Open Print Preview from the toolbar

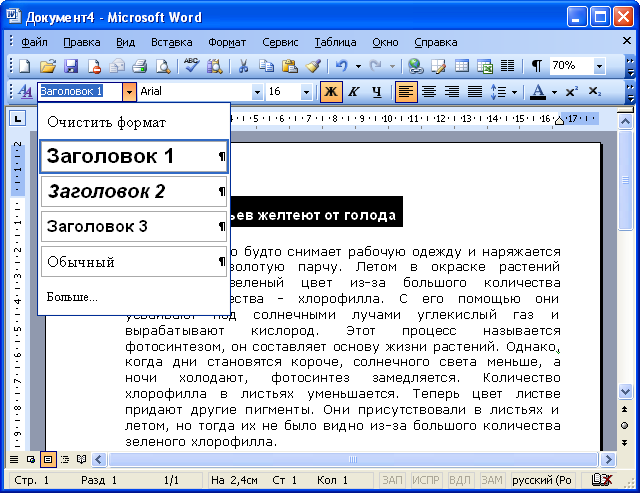click(x=163, y=66)
